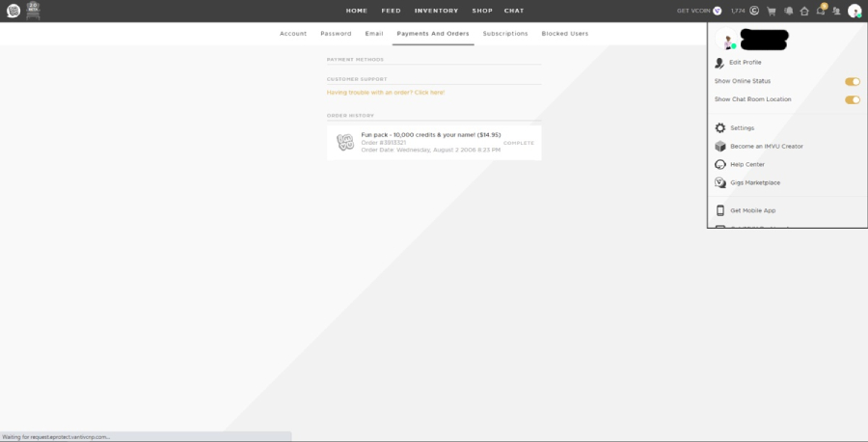Open the shopping cart
Image resolution: width=868 pixels, height=442 pixels.
click(772, 11)
